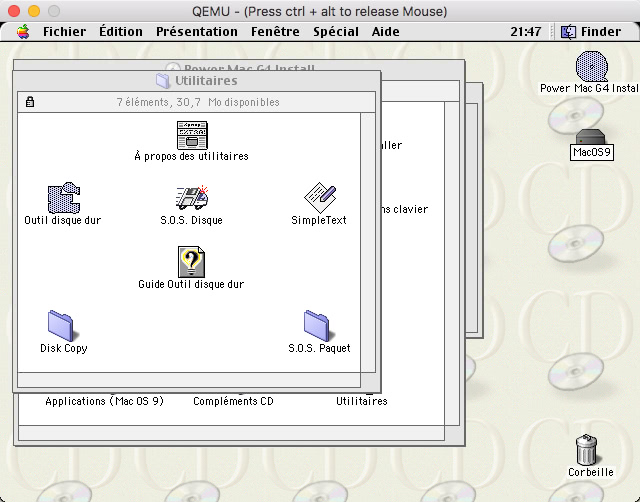Image resolution: width=640 pixels, height=502 pixels.
Task: Select the Guide Outil disque dur help icon
Action: point(191,262)
